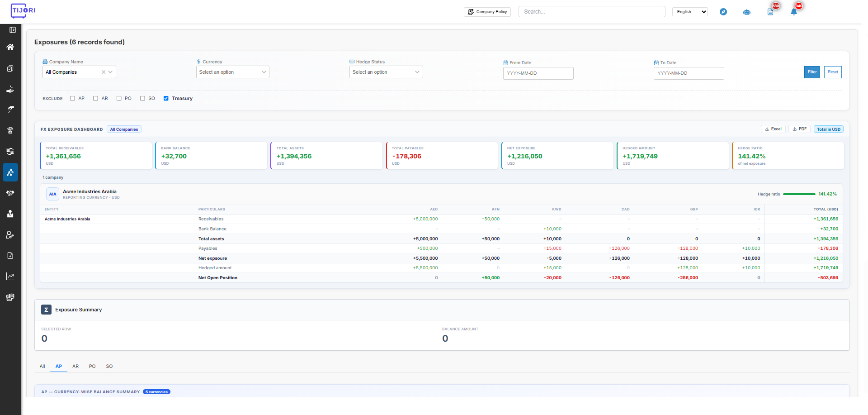
Task: Open hand-with-plant icon in sidebar
Action: tap(10, 89)
